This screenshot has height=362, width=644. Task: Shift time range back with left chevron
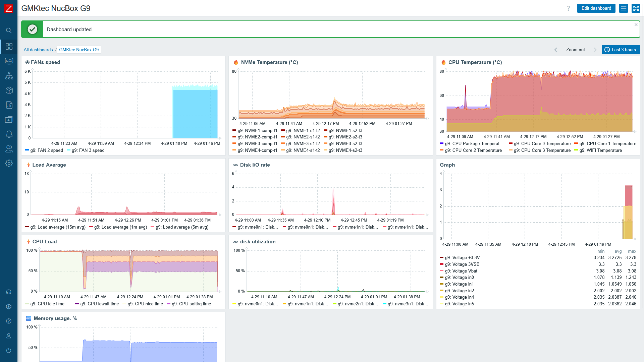point(555,50)
